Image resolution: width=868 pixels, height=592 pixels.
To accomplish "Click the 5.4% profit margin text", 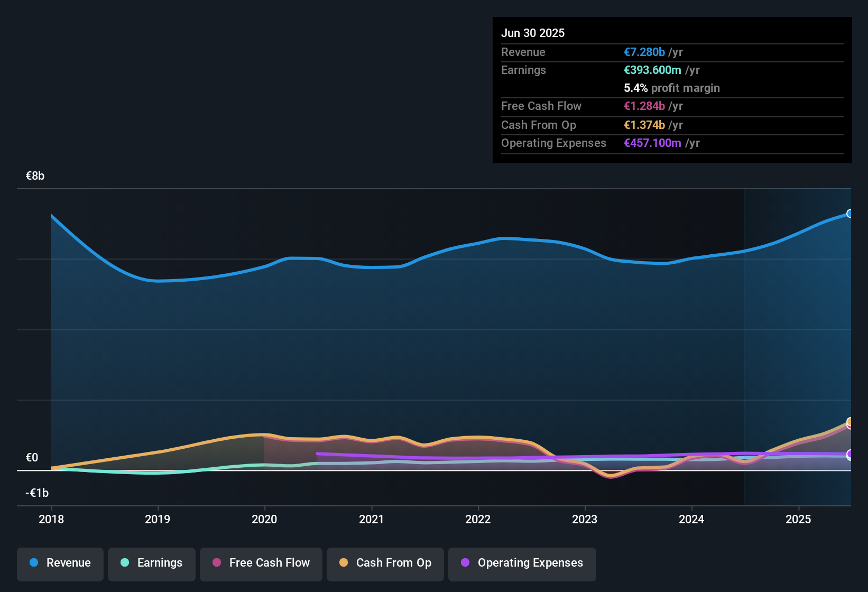I will [672, 88].
